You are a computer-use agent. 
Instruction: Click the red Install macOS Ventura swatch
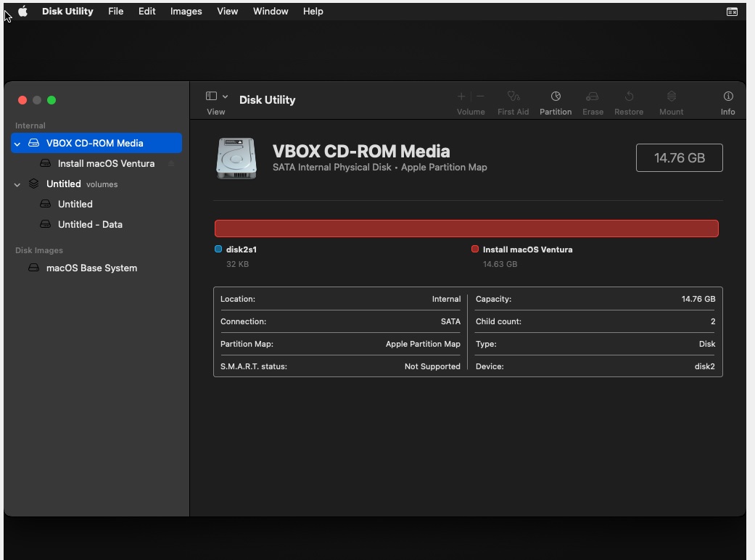tap(475, 249)
